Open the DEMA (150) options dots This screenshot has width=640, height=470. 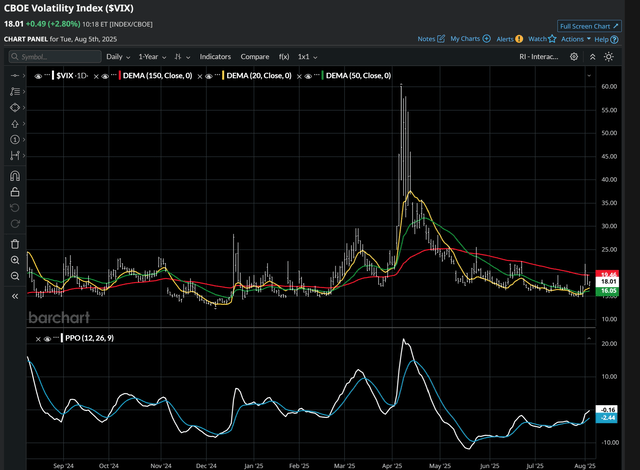114,75
